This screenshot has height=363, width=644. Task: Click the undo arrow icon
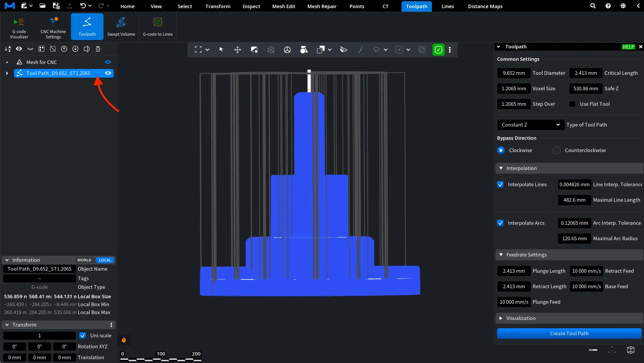83,6
